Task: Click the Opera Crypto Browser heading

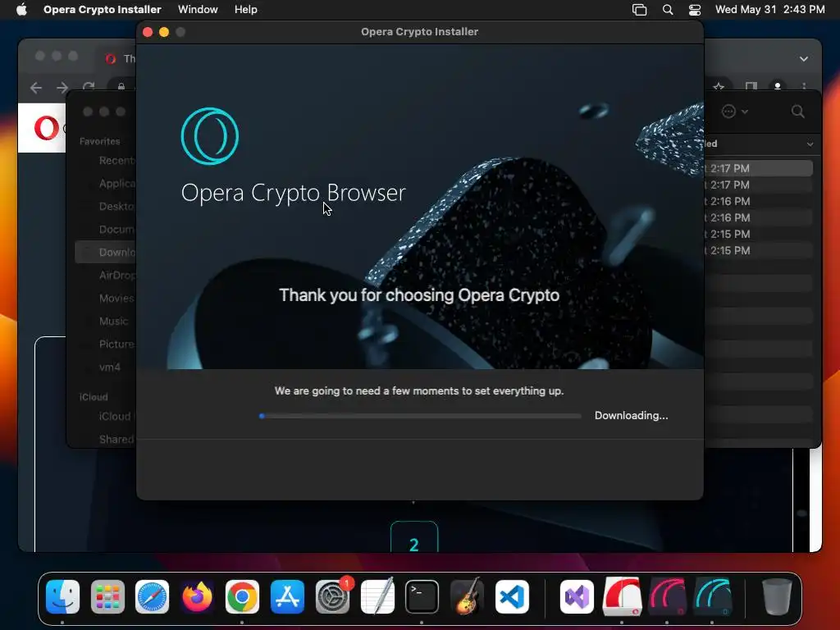Action: (293, 194)
